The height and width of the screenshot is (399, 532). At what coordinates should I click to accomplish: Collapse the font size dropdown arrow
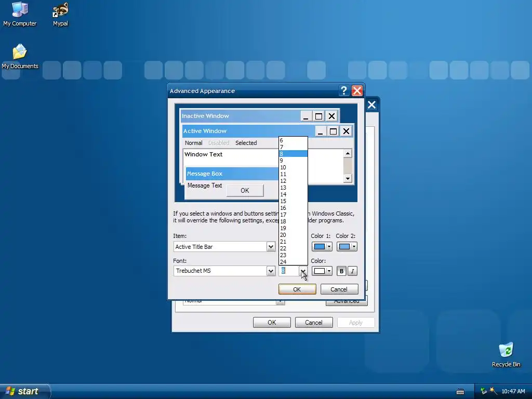click(303, 271)
